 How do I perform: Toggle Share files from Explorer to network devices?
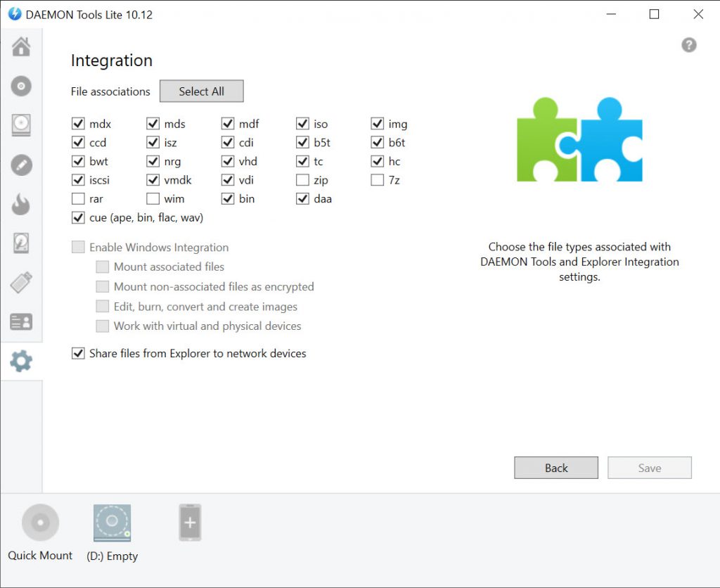coord(78,353)
